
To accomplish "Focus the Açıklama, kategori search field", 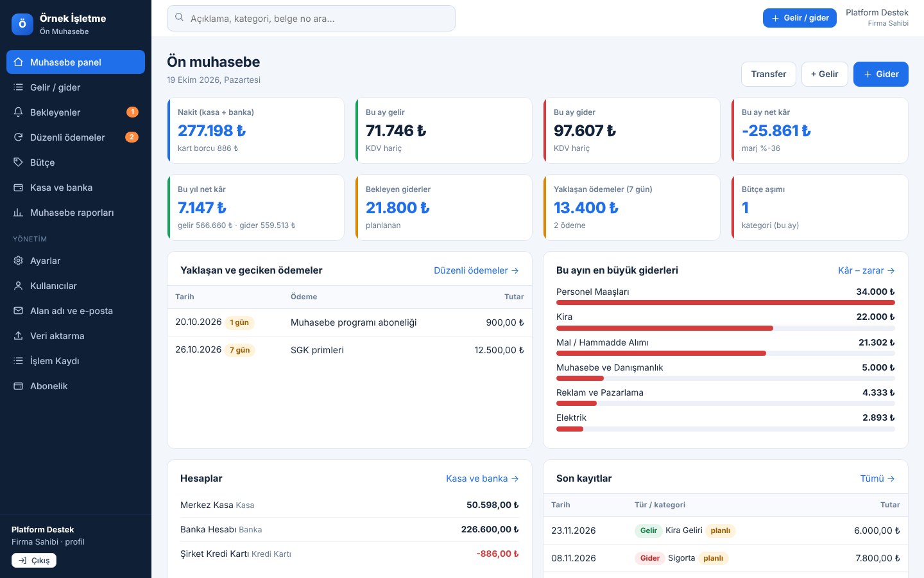I will pyautogui.click(x=311, y=18).
